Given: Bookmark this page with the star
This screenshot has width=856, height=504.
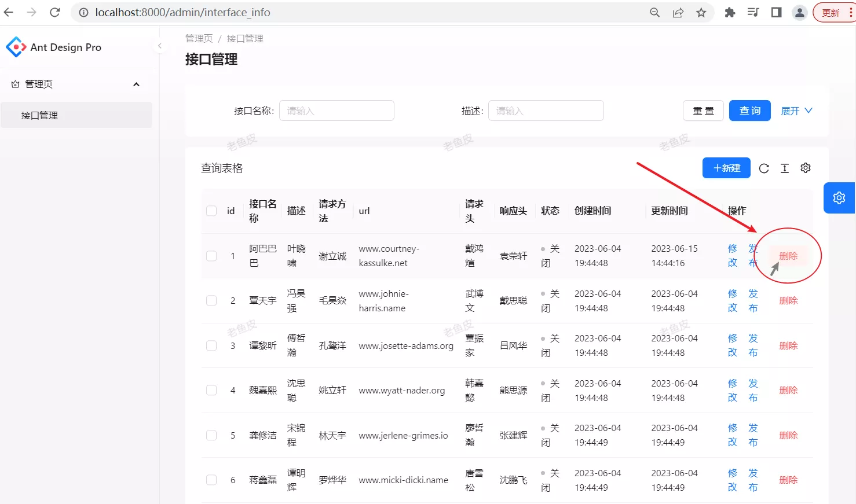Looking at the screenshot, I should [x=701, y=12].
